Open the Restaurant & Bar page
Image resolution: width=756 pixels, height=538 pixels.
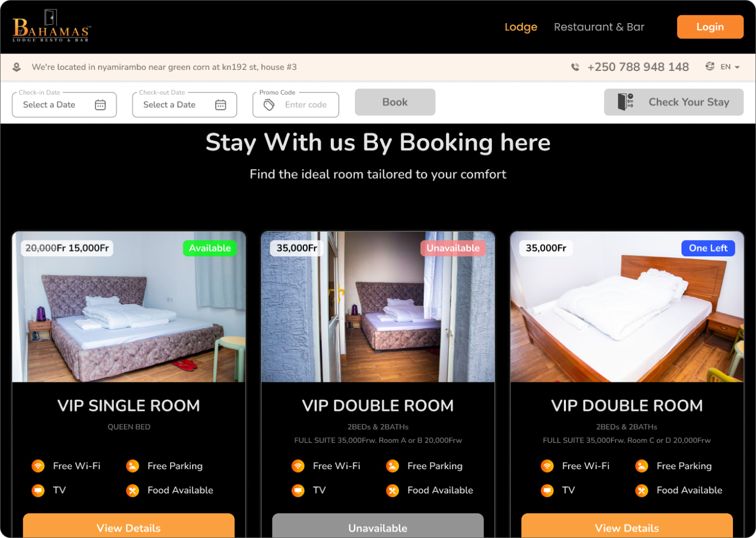(x=599, y=27)
